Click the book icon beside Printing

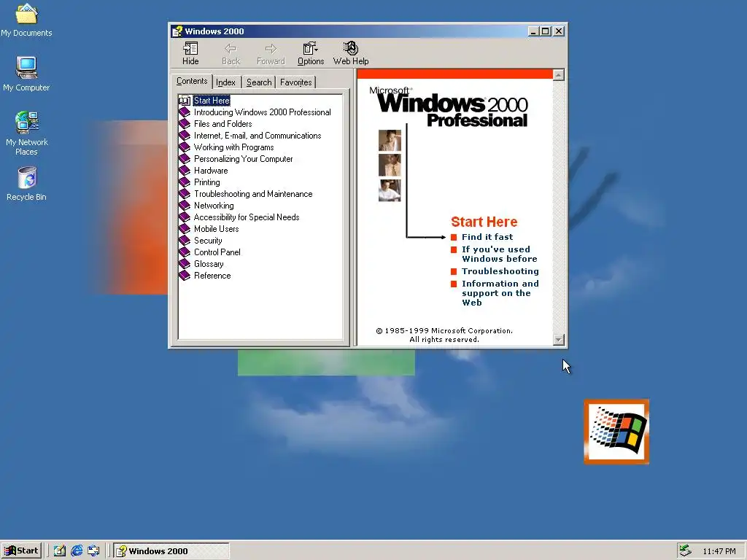pyautogui.click(x=185, y=182)
